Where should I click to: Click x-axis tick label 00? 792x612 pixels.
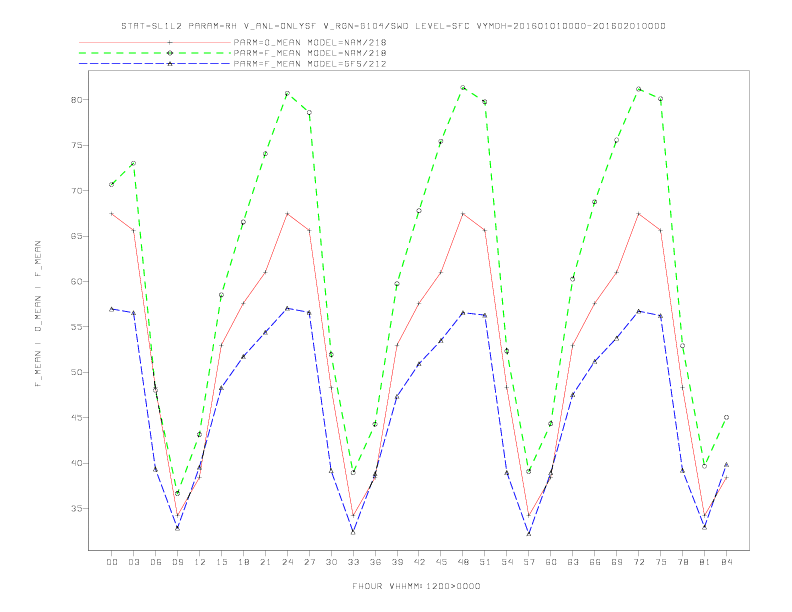(x=112, y=562)
